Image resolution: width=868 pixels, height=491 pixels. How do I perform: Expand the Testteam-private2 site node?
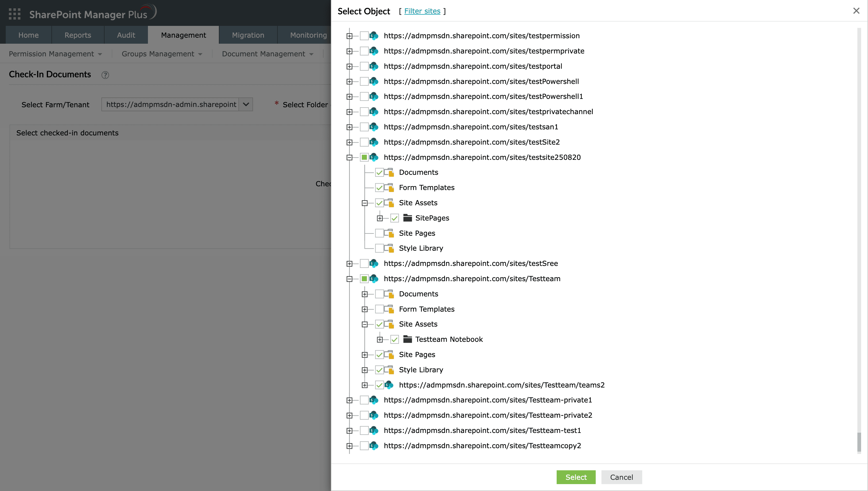[x=350, y=415]
